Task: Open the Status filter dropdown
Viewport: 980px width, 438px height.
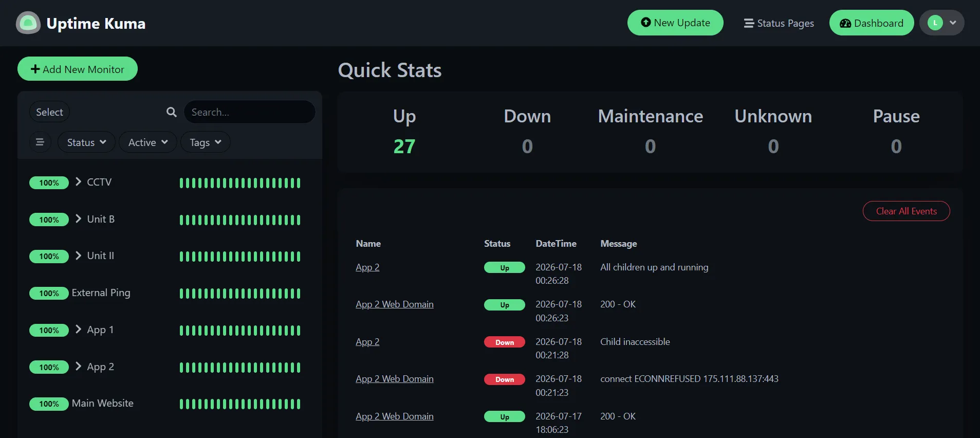Action: 86,142
